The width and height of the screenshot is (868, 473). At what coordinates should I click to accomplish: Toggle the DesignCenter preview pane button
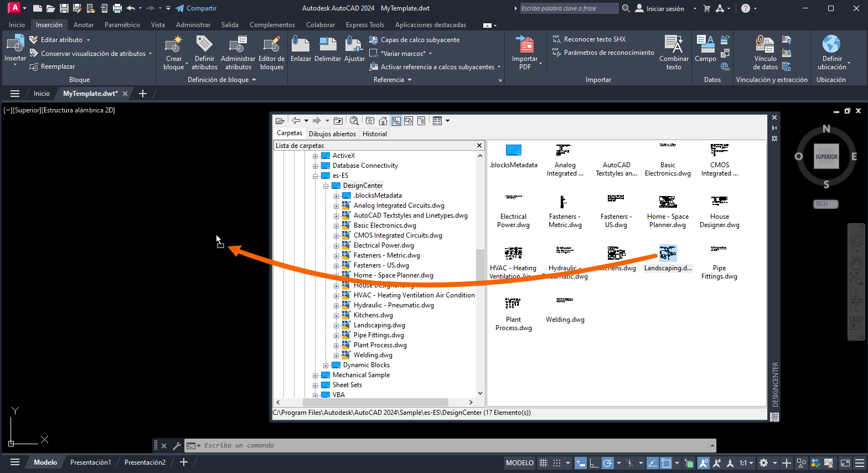coord(409,121)
